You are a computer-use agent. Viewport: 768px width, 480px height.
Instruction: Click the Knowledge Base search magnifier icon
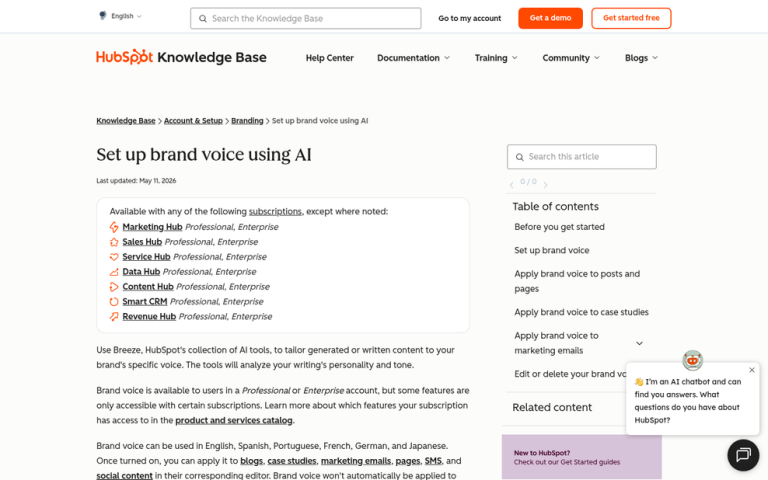pos(202,19)
